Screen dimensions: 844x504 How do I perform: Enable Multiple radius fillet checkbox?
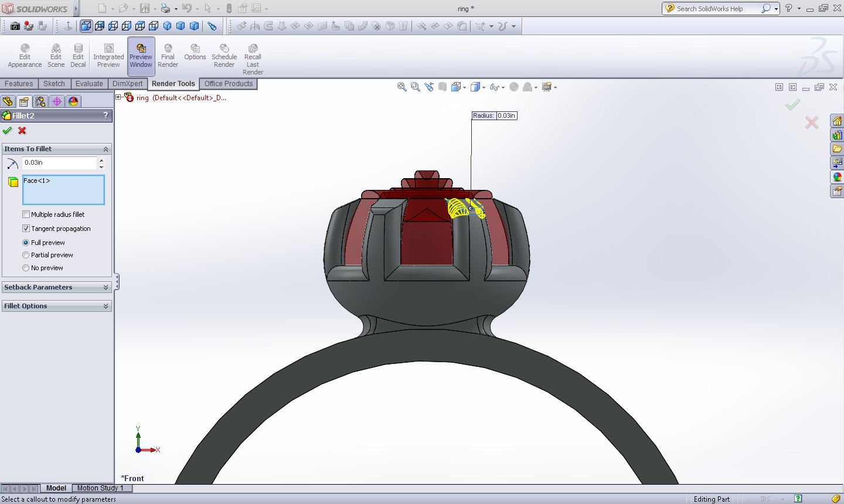coord(26,214)
